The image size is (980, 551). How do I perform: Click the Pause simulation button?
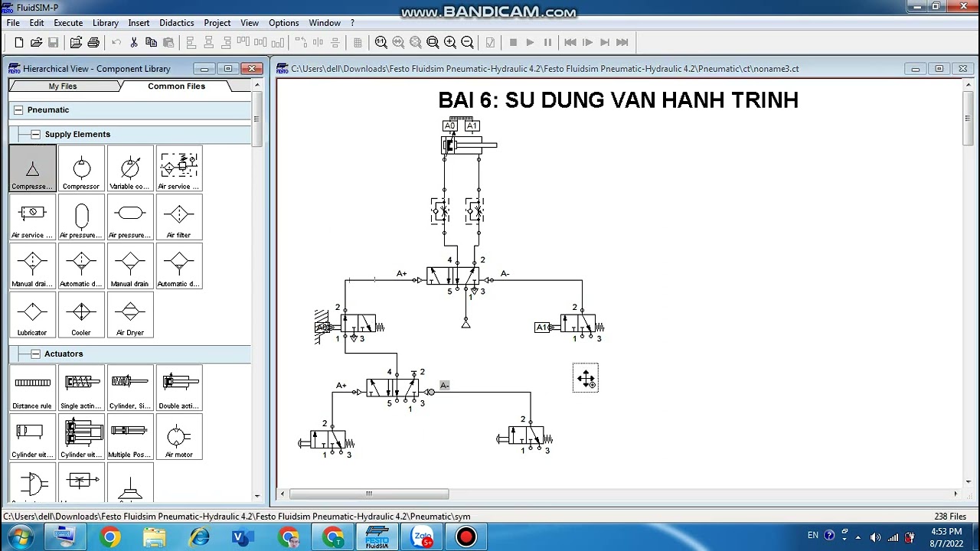point(547,42)
